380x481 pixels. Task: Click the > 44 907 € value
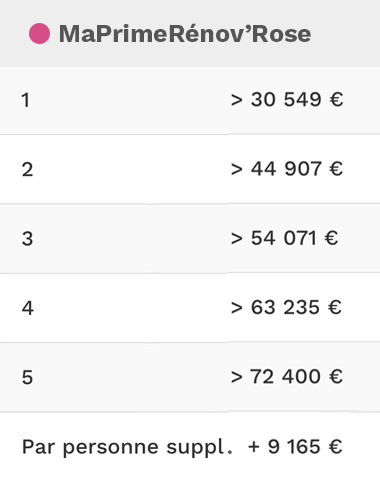point(287,168)
